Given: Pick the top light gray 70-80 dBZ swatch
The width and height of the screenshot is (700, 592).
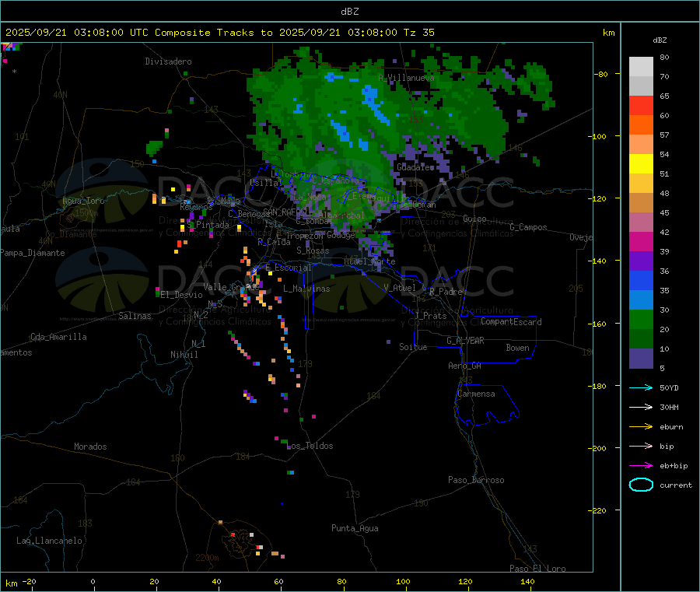Looking at the screenshot, I should tap(641, 67).
